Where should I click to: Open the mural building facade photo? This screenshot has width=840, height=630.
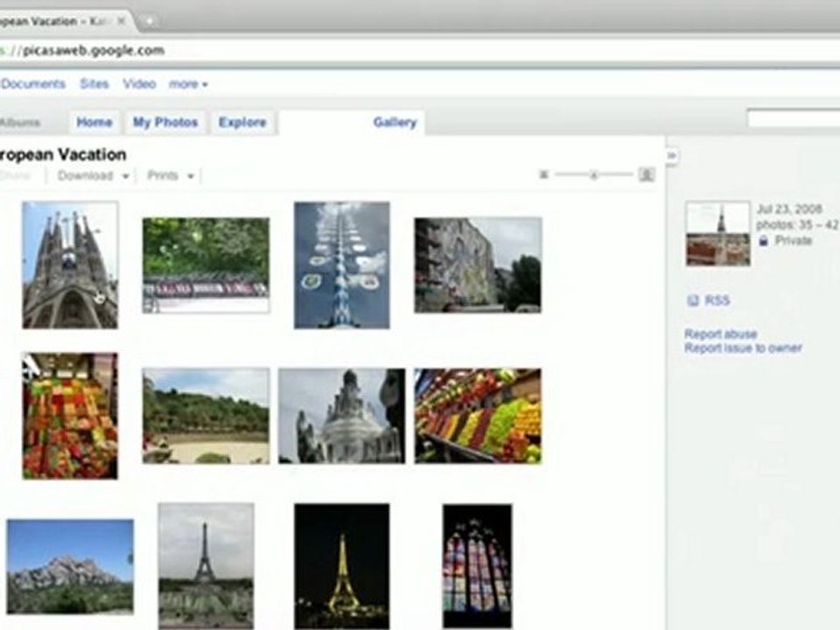478,265
